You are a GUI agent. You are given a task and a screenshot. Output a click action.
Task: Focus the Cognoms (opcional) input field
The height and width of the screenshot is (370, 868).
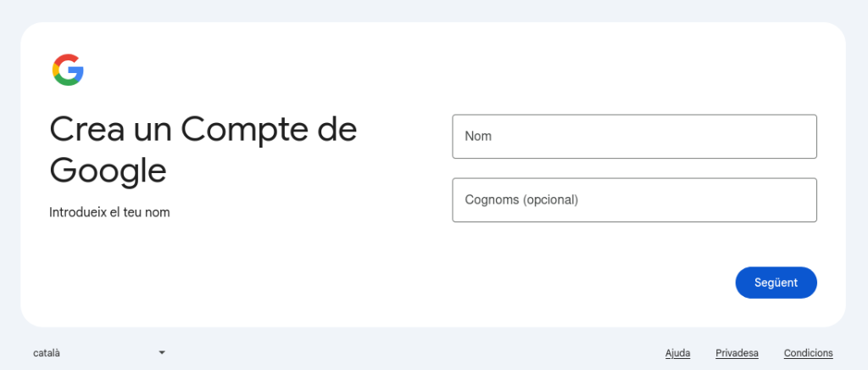(634, 200)
